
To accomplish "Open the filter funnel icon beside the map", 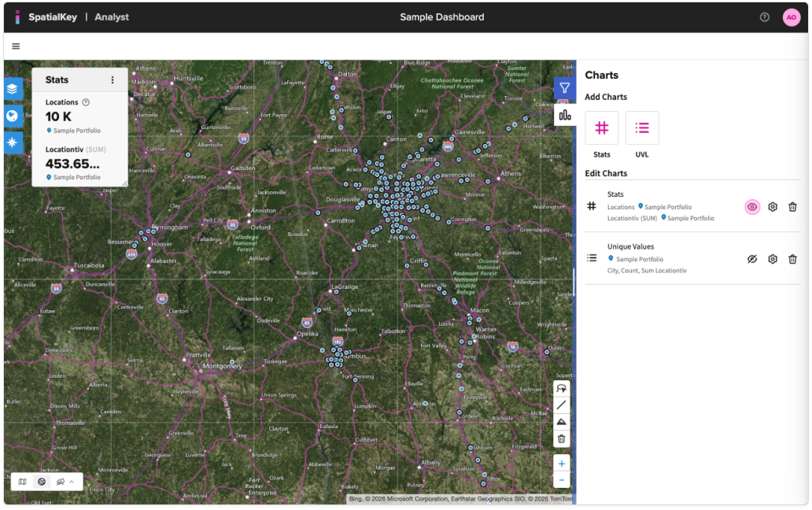I will coord(564,88).
